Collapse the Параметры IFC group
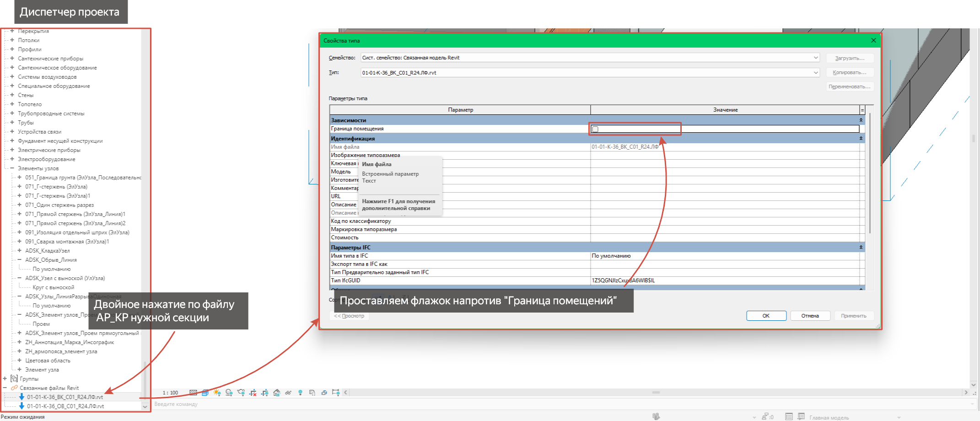Viewport: 980px width, 421px height. pyautogui.click(x=861, y=247)
